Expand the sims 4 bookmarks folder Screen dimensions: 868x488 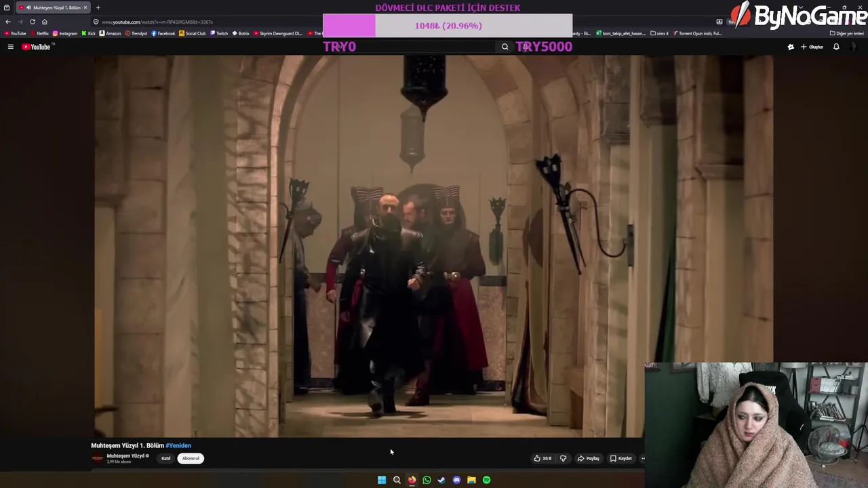[659, 33]
